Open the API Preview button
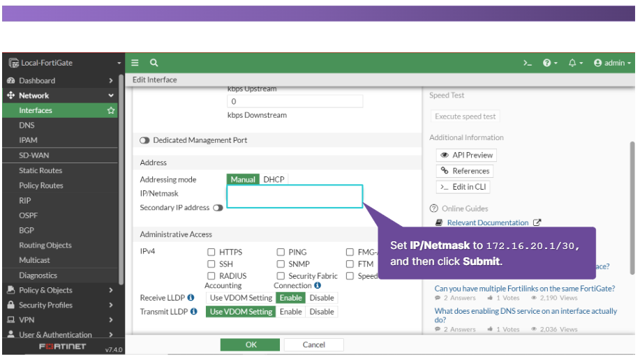 tap(466, 155)
